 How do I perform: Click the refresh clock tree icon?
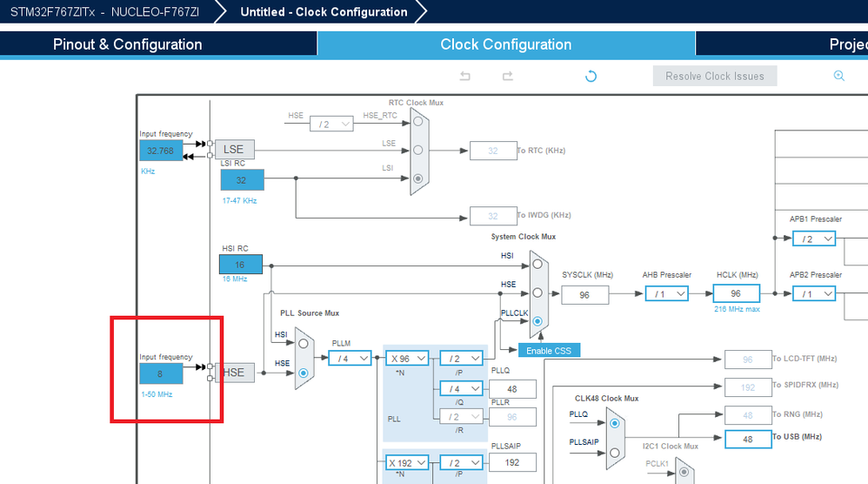pyautogui.click(x=591, y=76)
